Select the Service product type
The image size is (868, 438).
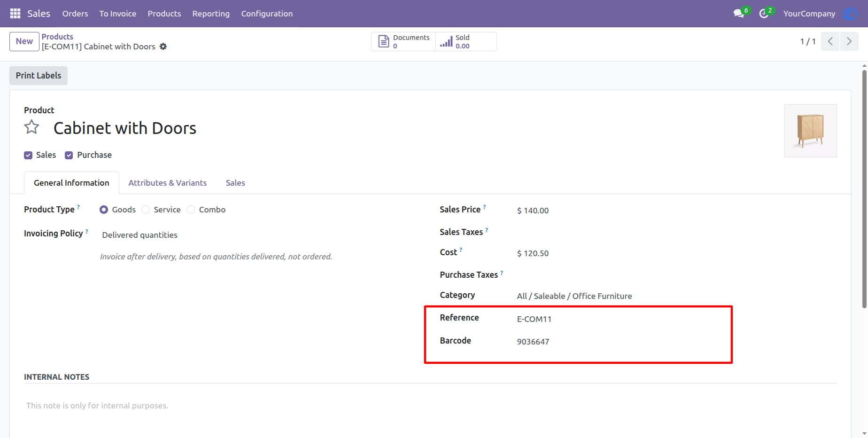tap(146, 210)
